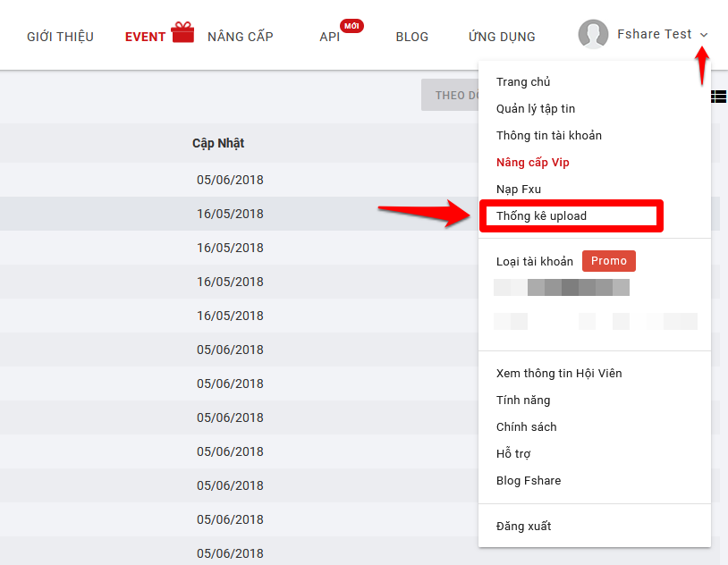728x565 pixels.
Task: Open Thông tin tài khoản
Action: point(549,136)
